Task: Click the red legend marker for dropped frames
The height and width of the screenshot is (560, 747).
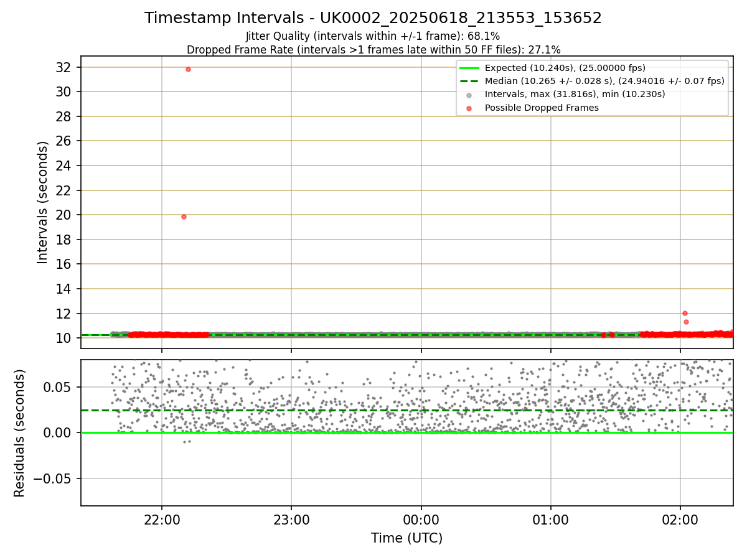Action: pos(469,108)
